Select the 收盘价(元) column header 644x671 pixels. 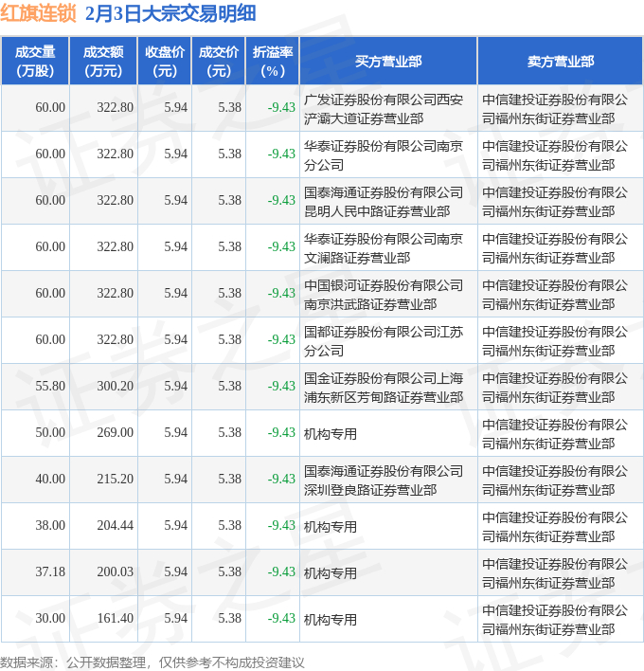[165, 62]
